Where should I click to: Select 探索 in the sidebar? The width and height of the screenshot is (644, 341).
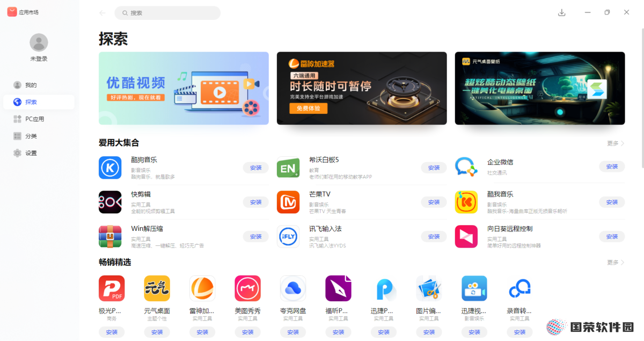(39, 102)
